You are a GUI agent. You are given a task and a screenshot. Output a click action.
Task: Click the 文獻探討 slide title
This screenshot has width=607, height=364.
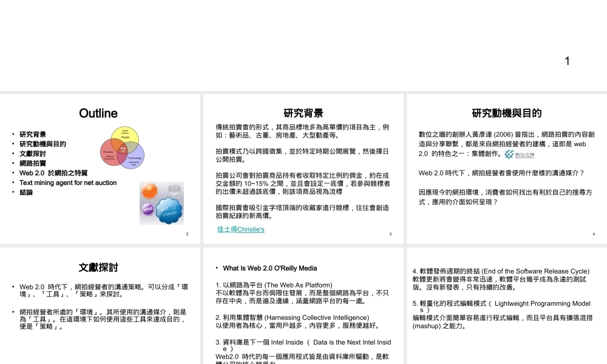point(98,268)
